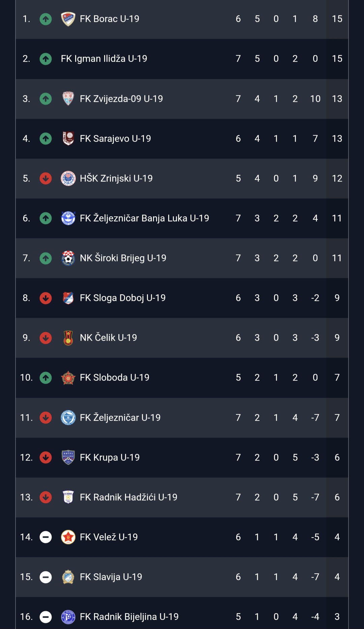Click the NK Široki Brijeg U-19 checkered badge

68,258
